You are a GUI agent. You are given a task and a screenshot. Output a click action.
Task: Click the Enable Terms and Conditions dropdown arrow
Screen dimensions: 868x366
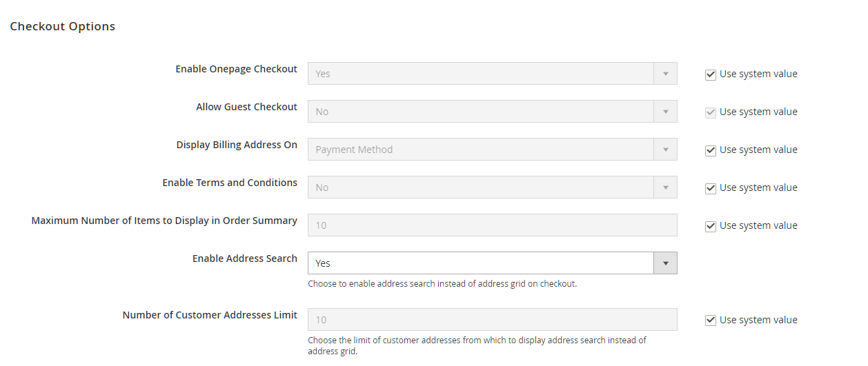point(665,187)
